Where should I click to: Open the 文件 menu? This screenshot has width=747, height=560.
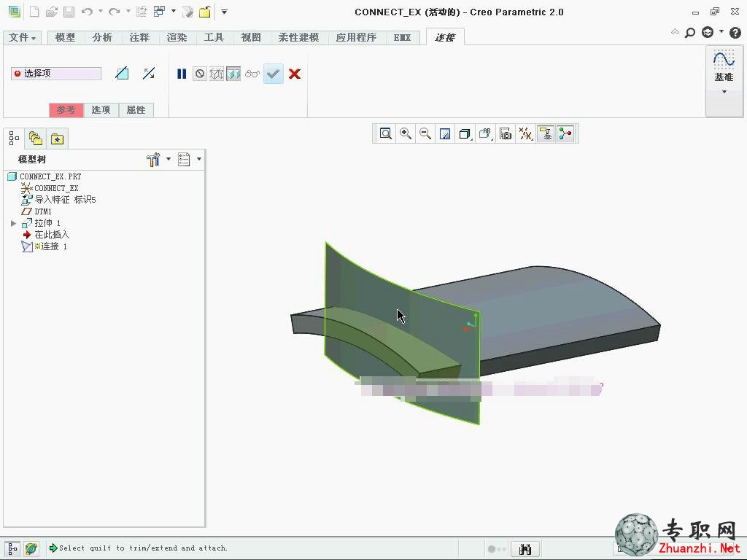23,37
